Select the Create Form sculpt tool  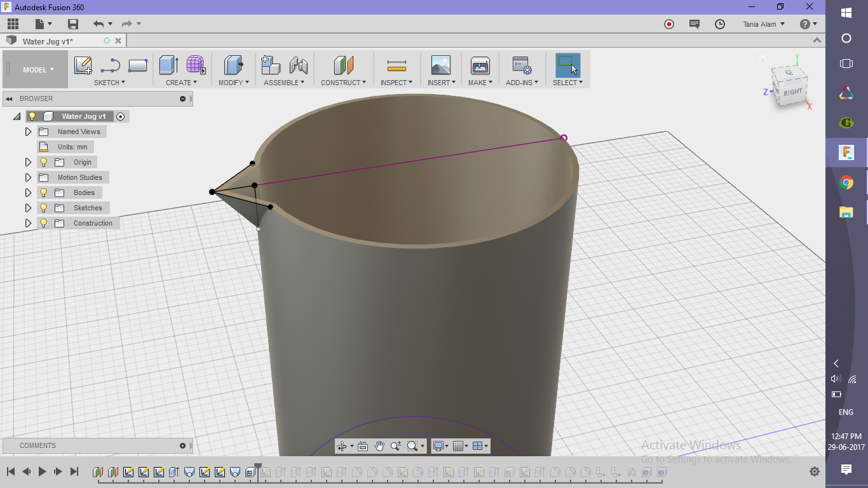click(196, 65)
